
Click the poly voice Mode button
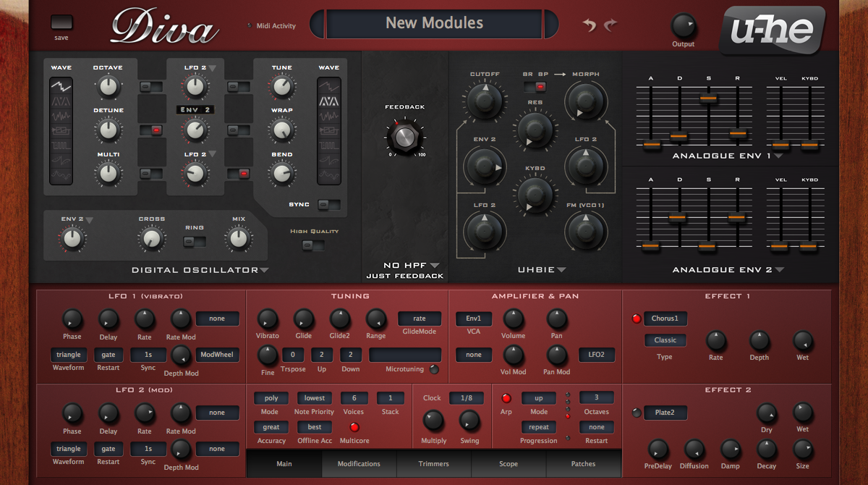point(271,398)
